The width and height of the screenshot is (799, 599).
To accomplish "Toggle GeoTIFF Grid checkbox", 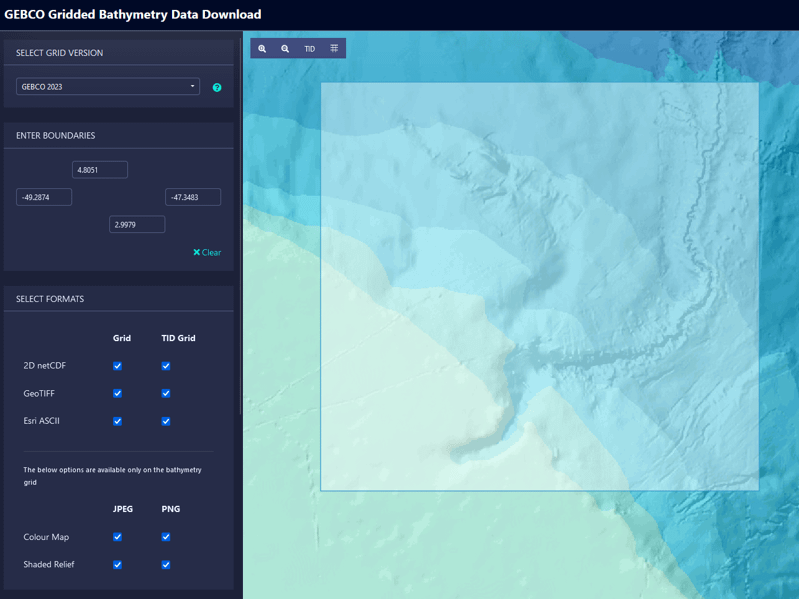I will click(118, 393).
